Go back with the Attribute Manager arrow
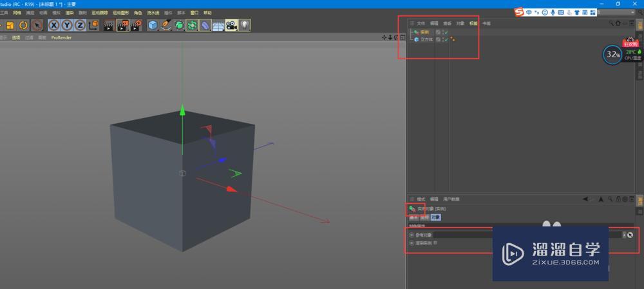Screen dimensions: 644x289 [x=585, y=199]
